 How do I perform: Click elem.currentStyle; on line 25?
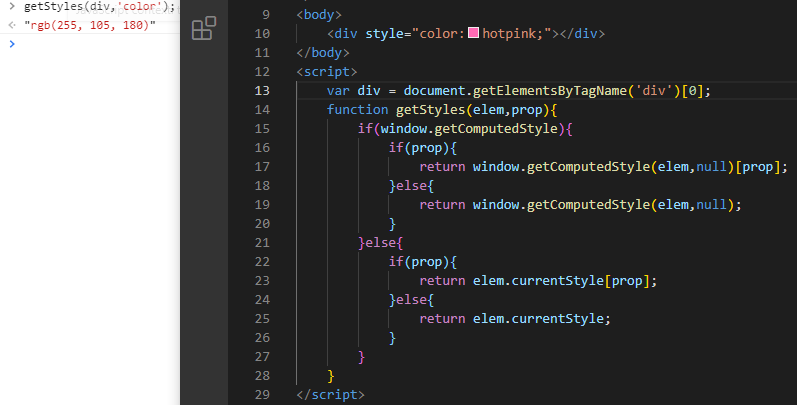542,319
